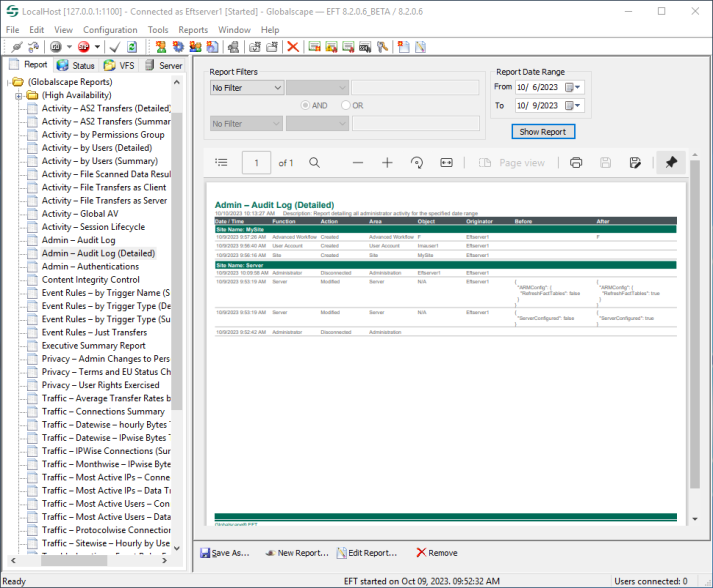Click the Save As button
The height and width of the screenshot is (588, 713).
pos(224,552)
